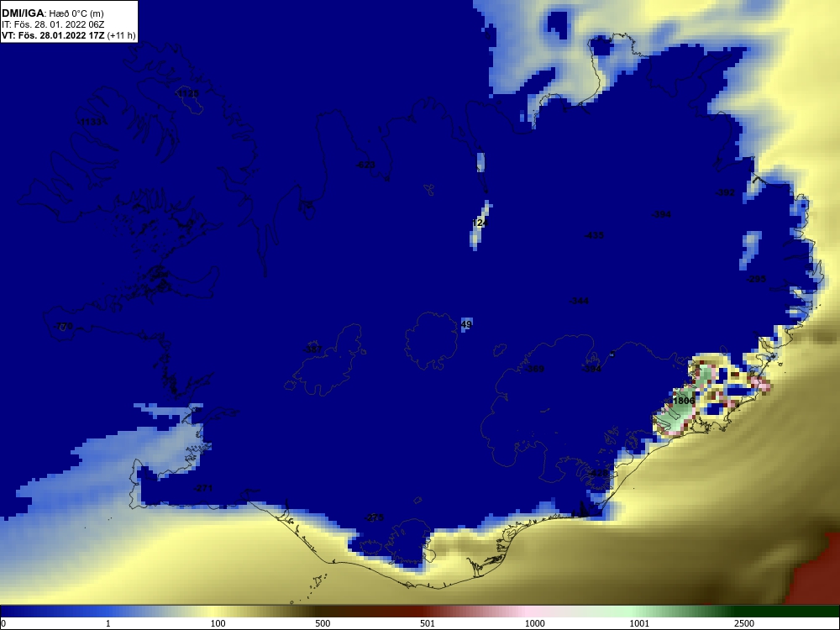Click the initial time 'IT: Fös. 28. 01. 2022 06Z'
This screenshot has height=630, width=840.
(53, 24)
